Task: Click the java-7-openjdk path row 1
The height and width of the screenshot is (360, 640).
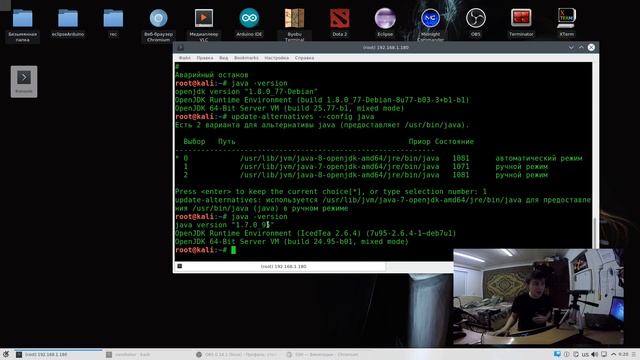Action: coord(339,167)
